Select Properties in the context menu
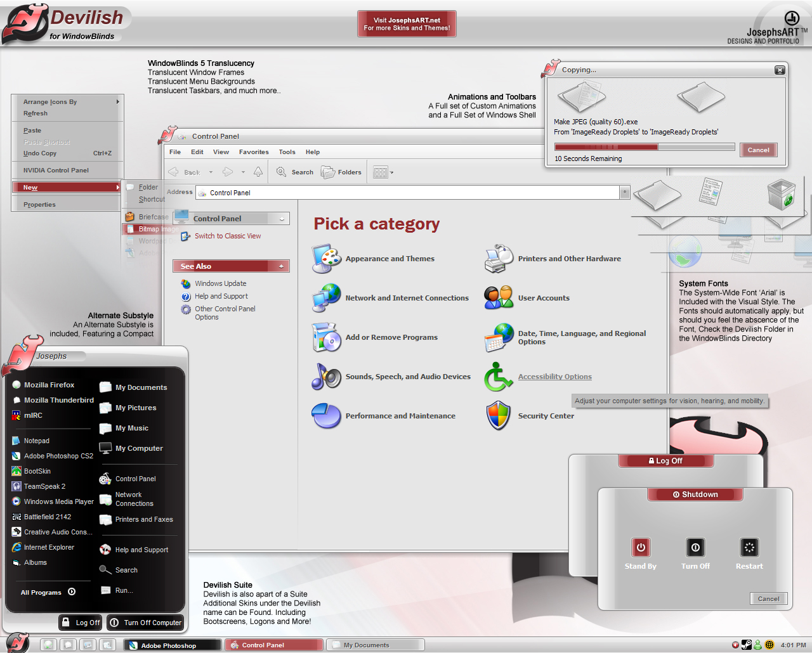 click(x=67, y=205)
